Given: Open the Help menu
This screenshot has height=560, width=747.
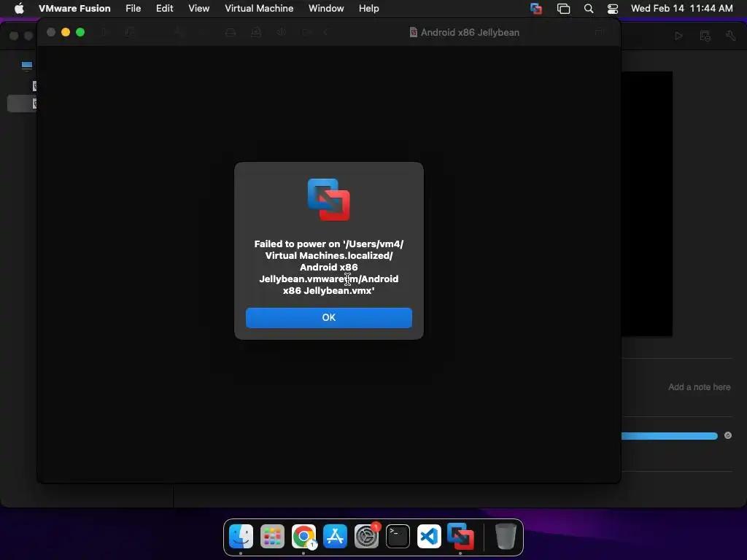Looking at the screenshot, I should [368, 9].
